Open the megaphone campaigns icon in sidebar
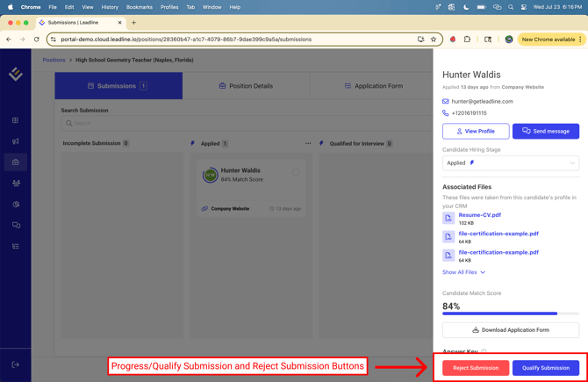The width and height of the screenshot is (588, 382). [x=16, y=141]
